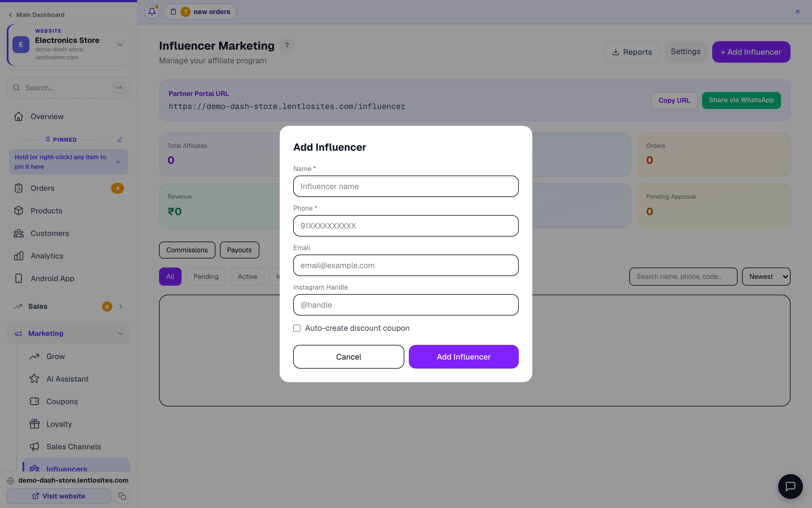The height and width of the screenshot is (508, 812).
Task: Open the notifications bell
Action: coord(152,12)
